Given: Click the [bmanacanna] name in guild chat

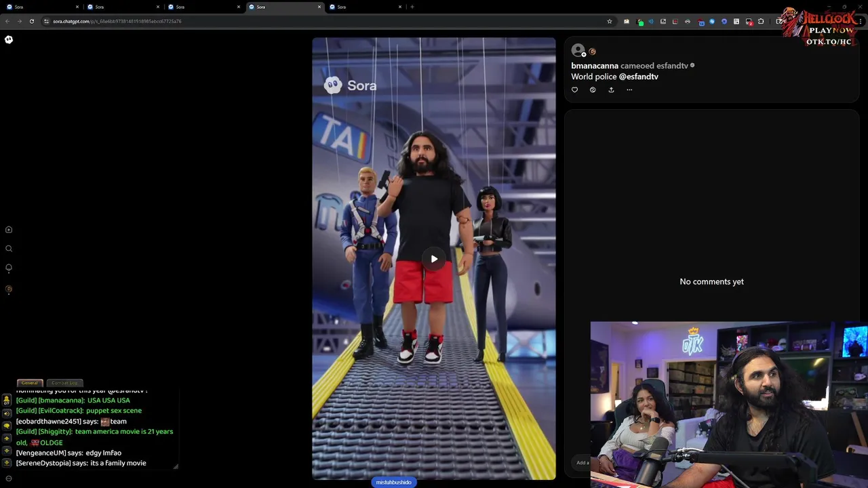Looking at the screenshot, I should [x=61, y=401].
